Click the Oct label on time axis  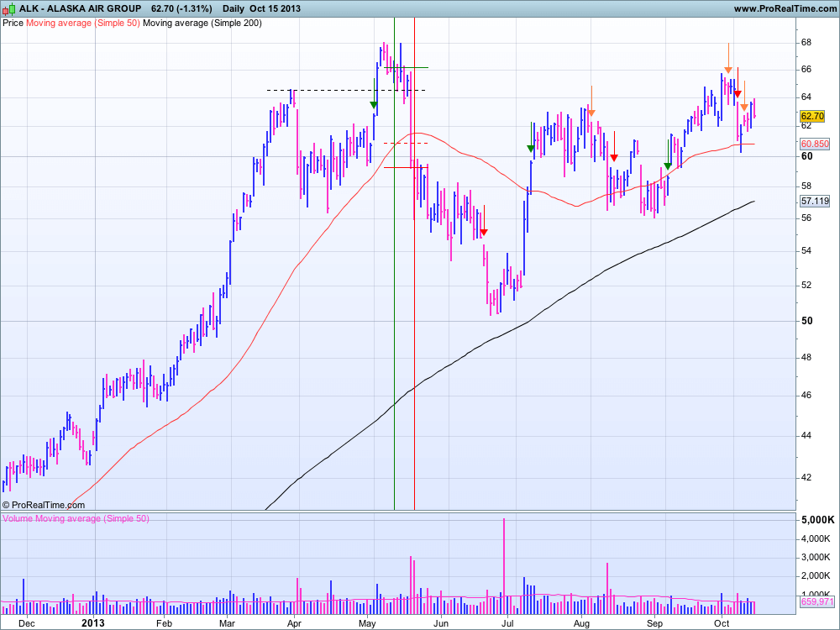pyautogui.click(x=722, y=623)
